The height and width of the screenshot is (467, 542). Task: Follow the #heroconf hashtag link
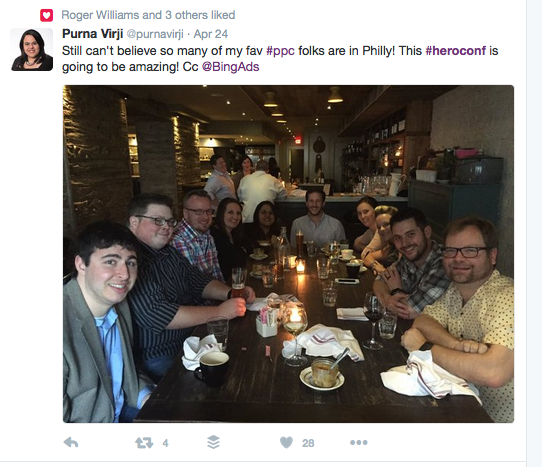pos(456,51)
